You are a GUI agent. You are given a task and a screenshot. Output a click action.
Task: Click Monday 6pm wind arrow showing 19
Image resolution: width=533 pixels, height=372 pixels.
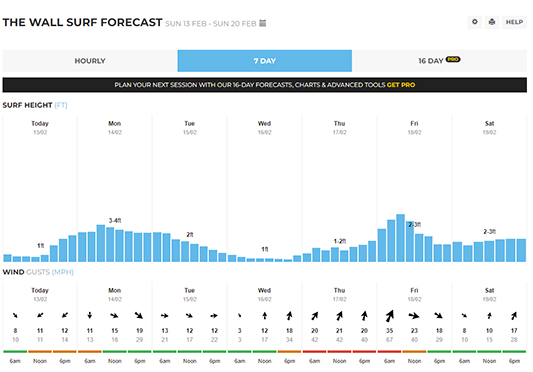pos(139,316)
